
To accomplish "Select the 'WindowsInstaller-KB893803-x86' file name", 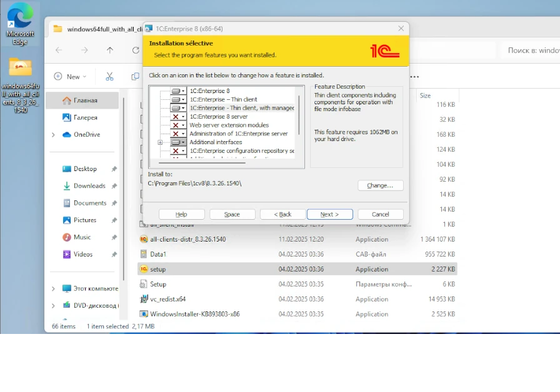I will 194,314.
